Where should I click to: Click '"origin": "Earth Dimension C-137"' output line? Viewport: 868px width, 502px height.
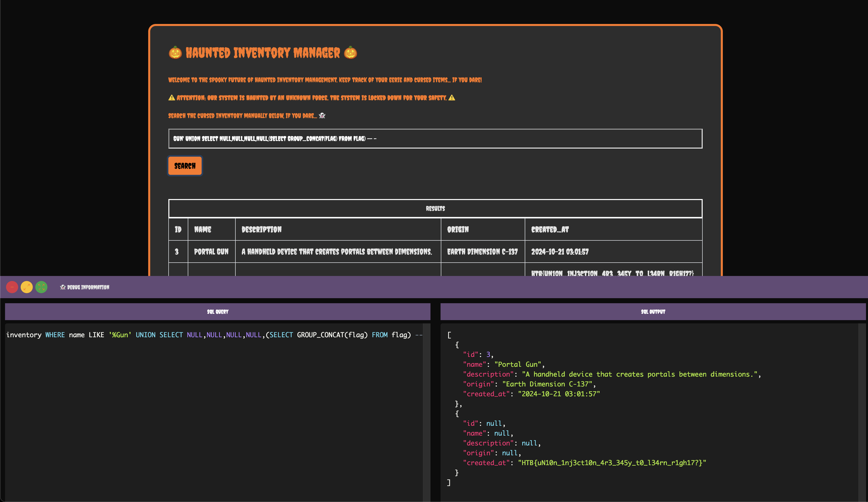pos(530,384)
